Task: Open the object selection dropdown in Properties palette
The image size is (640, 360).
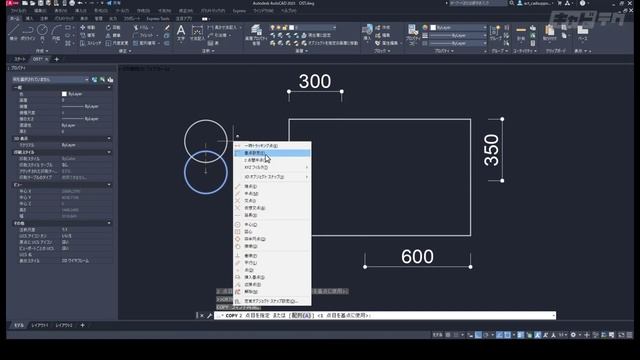Action: click(50, 80)
